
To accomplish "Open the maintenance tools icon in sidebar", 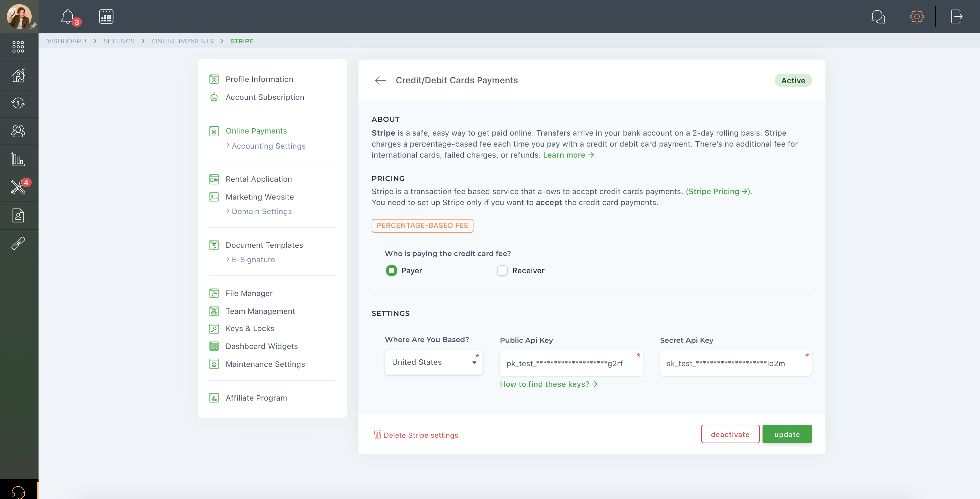I will [x=18, y=187].
